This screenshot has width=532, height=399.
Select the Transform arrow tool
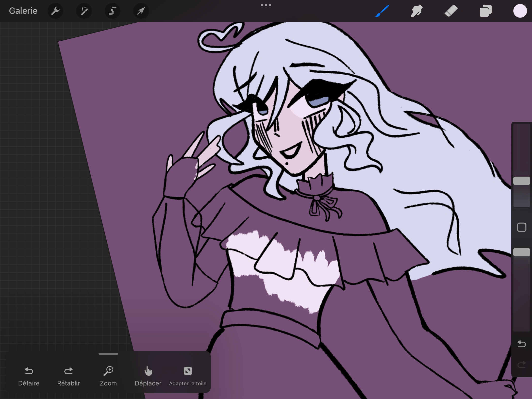(141, 11)
